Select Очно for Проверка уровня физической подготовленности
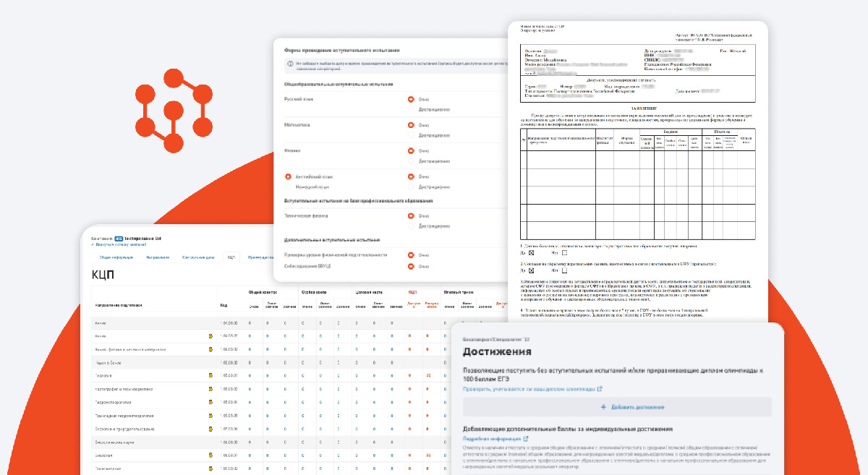868x475 pixels. [x=411, y=255]
